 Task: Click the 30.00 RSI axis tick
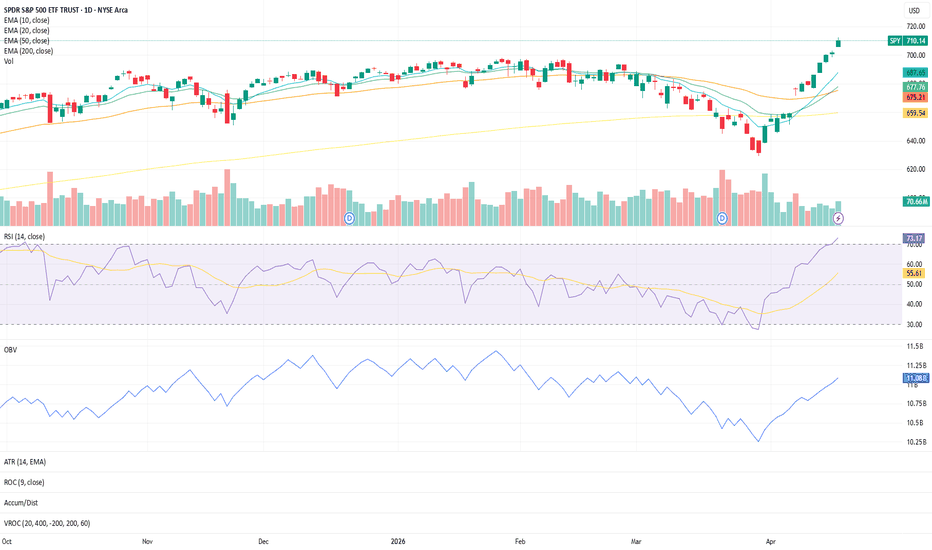click(914, 325)
